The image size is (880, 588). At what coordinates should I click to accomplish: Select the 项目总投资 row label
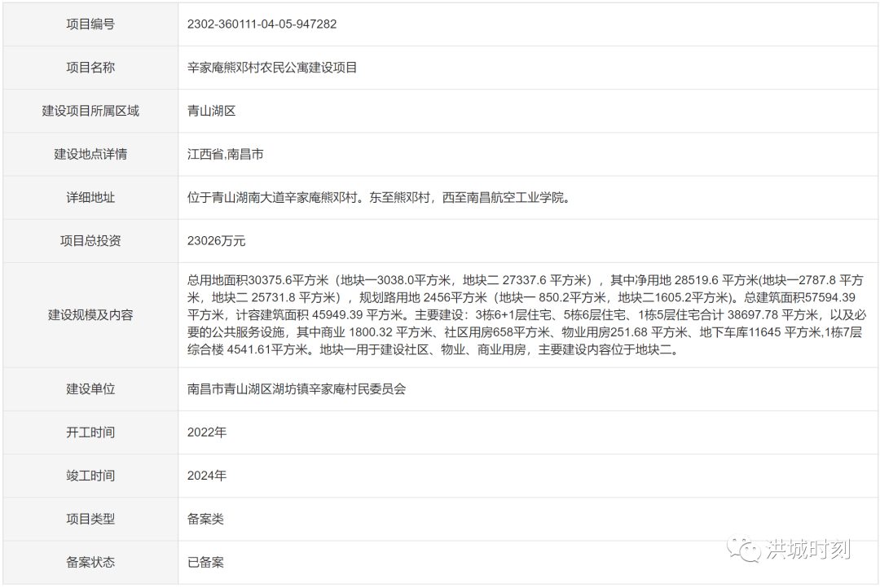click(x=90, y=240)
